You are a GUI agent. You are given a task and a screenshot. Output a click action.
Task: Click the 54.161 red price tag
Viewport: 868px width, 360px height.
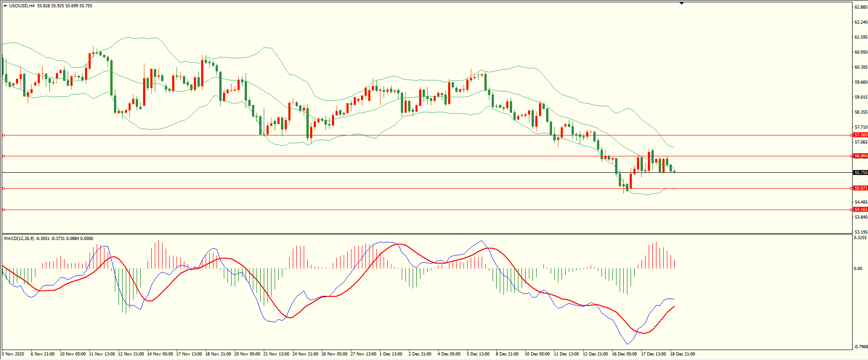tap(860, 210)
